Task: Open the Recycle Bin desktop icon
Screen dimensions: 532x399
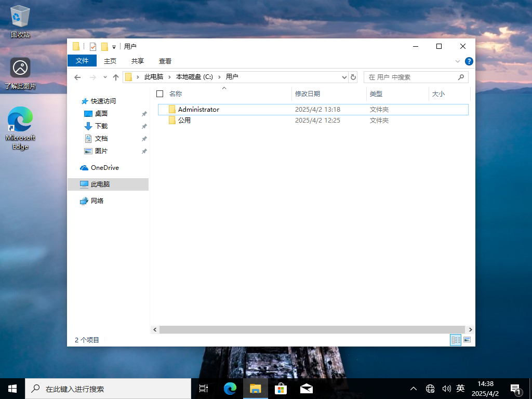Action: [20, 21]
